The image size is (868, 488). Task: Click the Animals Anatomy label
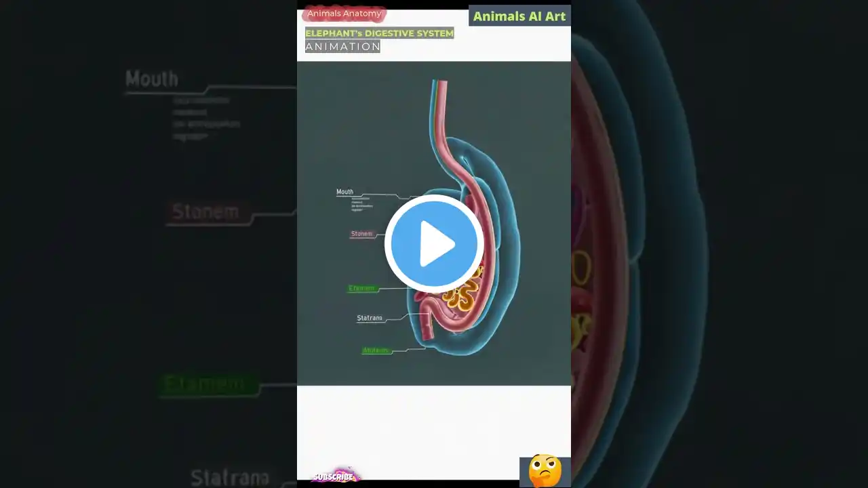tap(344, 14)
